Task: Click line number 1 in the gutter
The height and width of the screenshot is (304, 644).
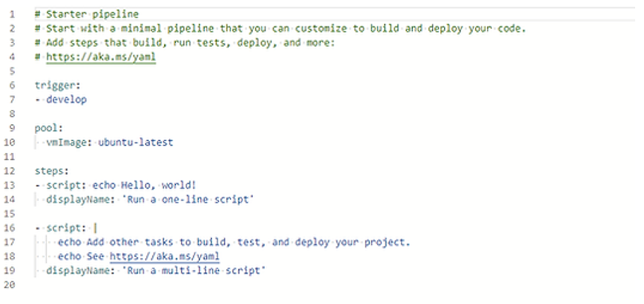Action: pos(11,15)
